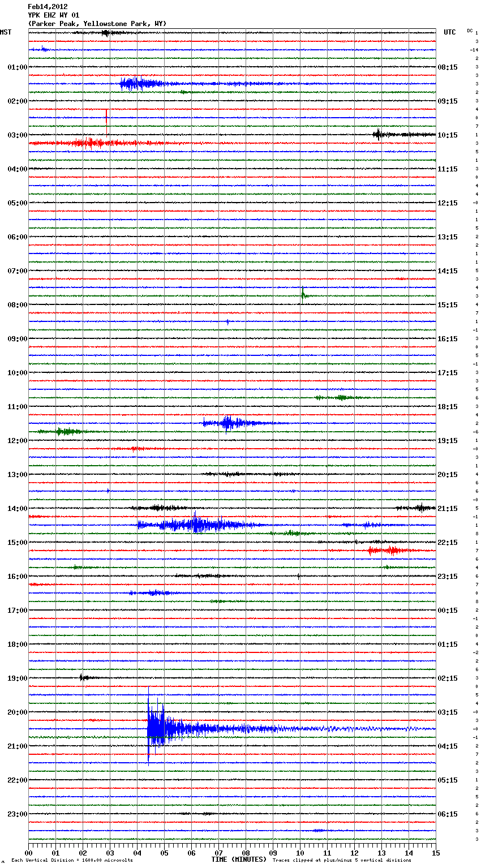Viewport: 481px width, 868px height.
Task: Click the 17:15 UTC row label
Action: tap(448, 373)
